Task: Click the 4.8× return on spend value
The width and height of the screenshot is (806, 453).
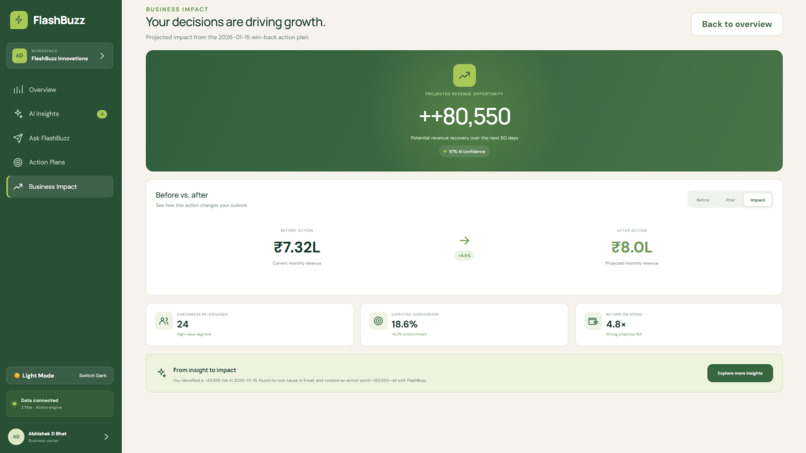Action: (x=616, y=324)
